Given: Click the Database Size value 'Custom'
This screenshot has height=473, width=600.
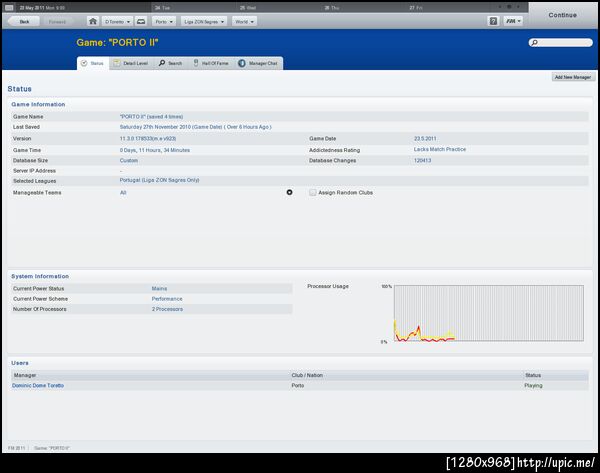Looking at the screenshot, I should pos(129,160).
